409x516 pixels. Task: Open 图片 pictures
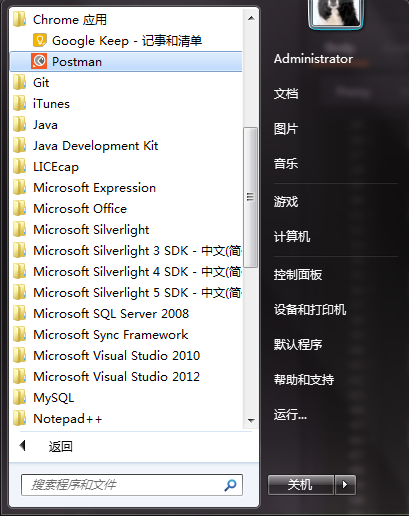(x=286, y=129)
